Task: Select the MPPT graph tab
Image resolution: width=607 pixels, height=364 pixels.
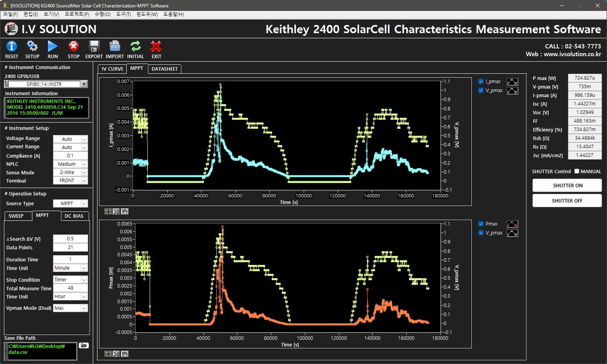Action: (137, 68)
